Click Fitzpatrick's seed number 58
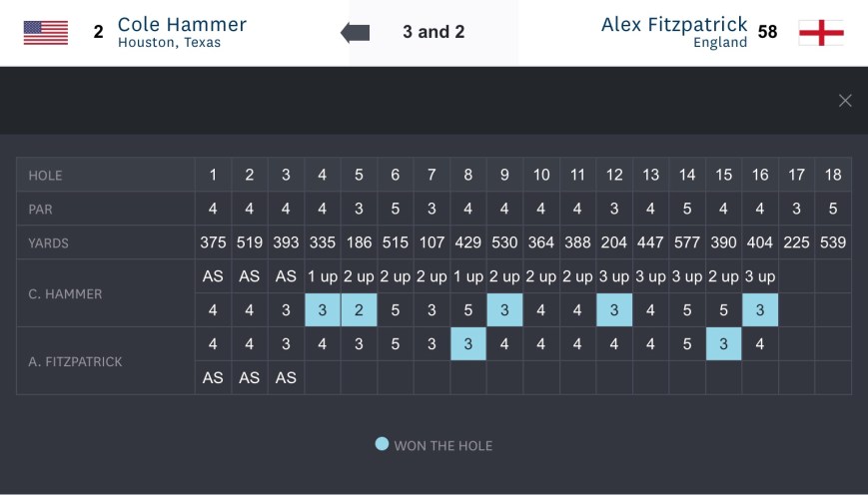This screenshot has width=868, height=495. [767, 32]
